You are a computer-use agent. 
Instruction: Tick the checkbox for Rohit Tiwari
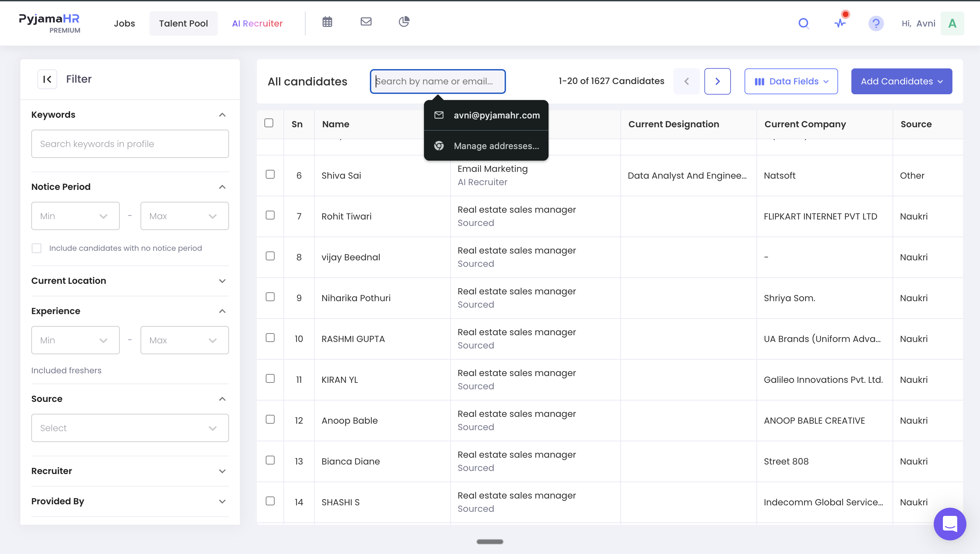point(270,215)
